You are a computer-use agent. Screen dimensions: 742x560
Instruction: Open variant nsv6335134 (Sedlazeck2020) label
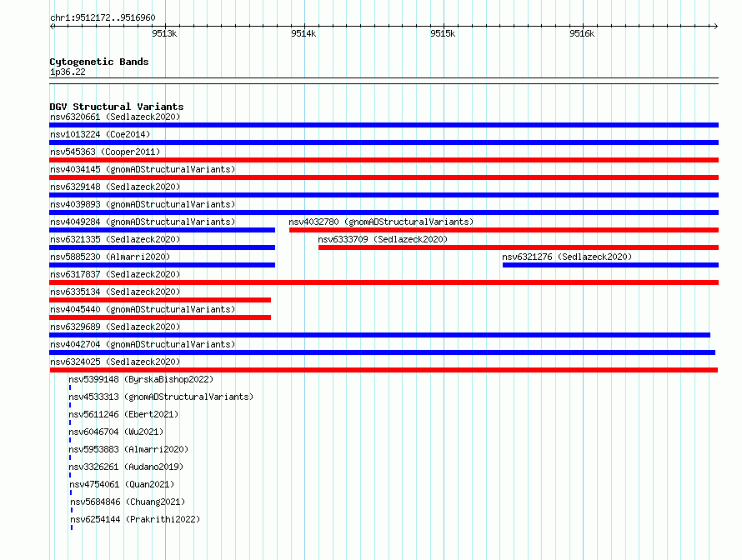click(115, 292)
